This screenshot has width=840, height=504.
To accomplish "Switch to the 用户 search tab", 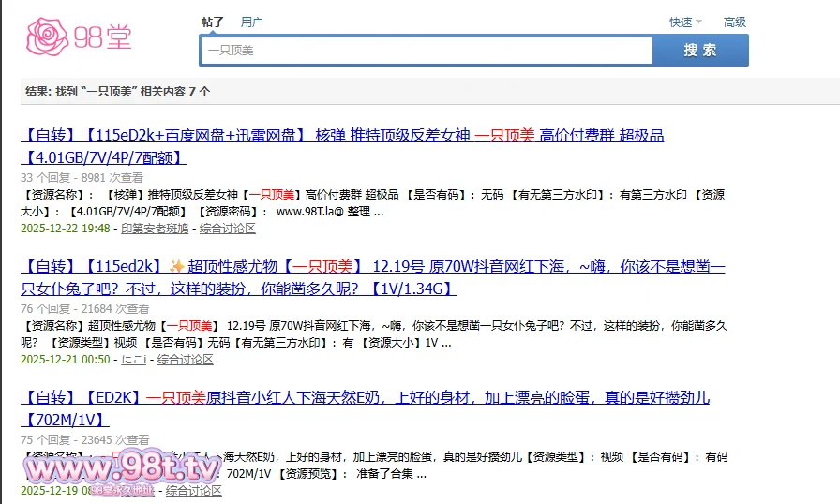I will click(251, 22).
